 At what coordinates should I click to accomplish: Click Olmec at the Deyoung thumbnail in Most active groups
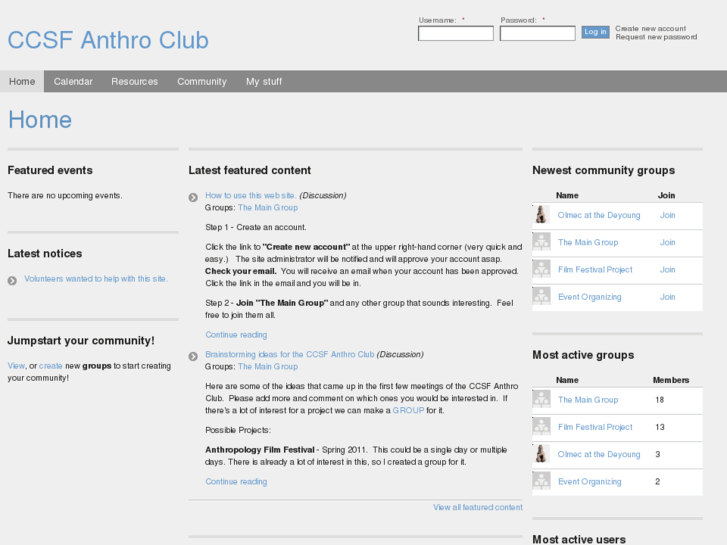(541, 454)
